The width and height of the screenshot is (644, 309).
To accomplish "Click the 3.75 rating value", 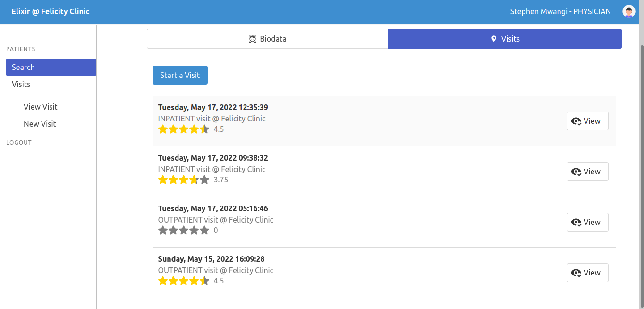I will (x=221, y=180).
